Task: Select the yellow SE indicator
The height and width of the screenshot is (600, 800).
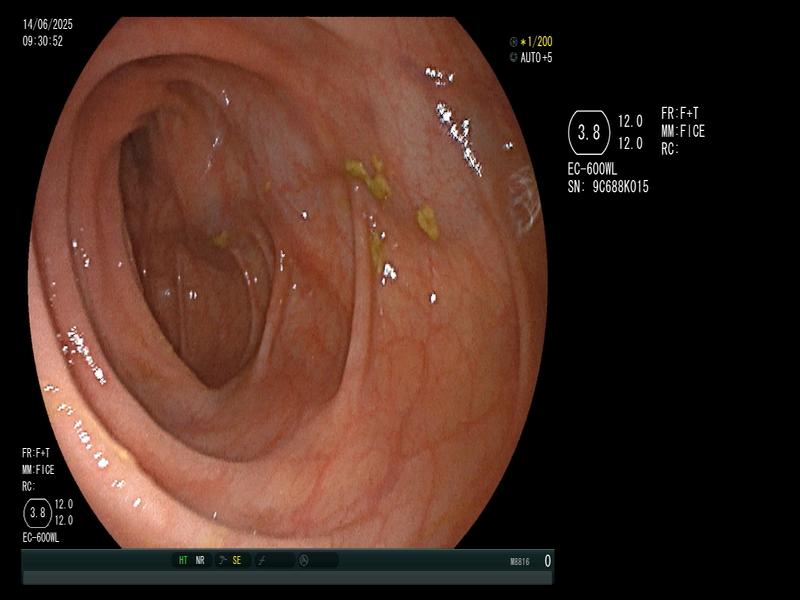Action: pyautogui.click(x=237, y=560)
